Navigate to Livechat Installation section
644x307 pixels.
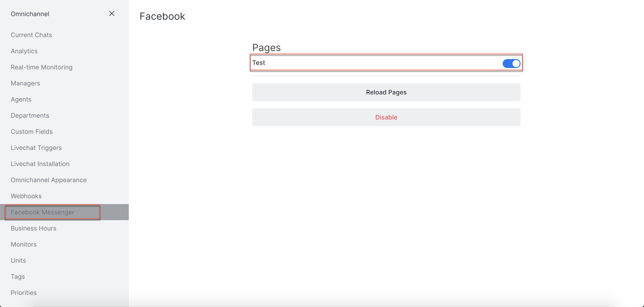tap(40, 164)
